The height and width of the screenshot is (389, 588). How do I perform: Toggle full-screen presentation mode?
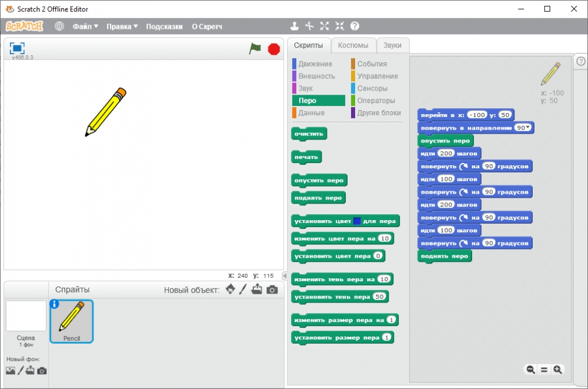click(x=17, y=48)
